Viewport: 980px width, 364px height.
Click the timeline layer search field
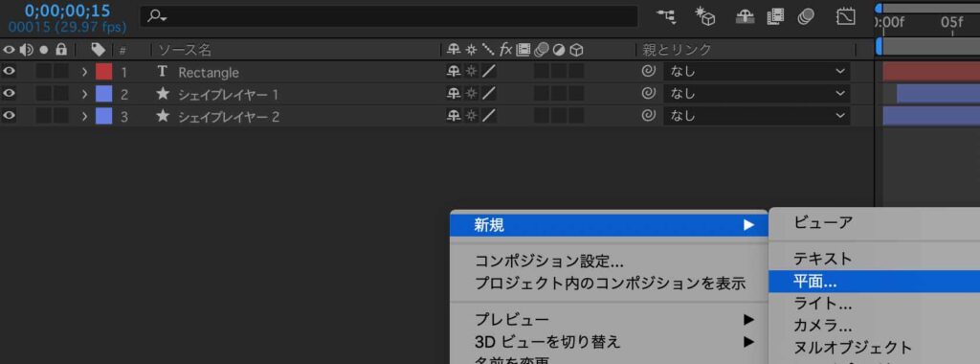(389, 17)
